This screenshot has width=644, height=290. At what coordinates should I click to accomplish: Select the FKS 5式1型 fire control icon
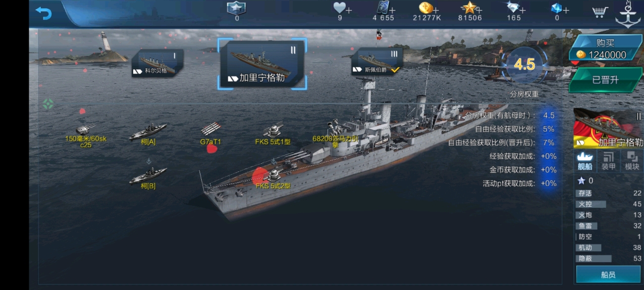pyautogui.click(x=273, y=130)
